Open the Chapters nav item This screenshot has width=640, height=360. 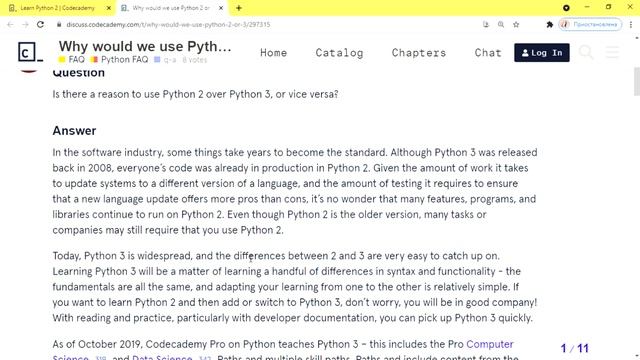coord(419,53)
